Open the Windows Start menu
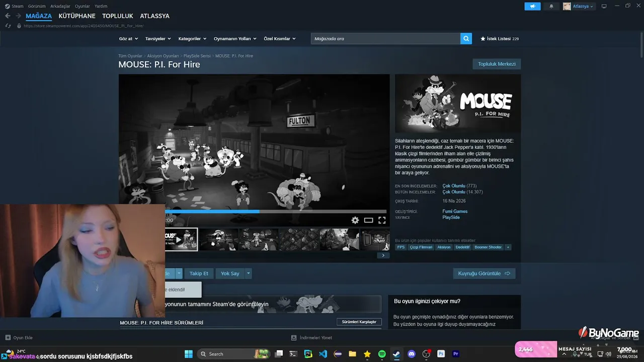 point(189,354)
